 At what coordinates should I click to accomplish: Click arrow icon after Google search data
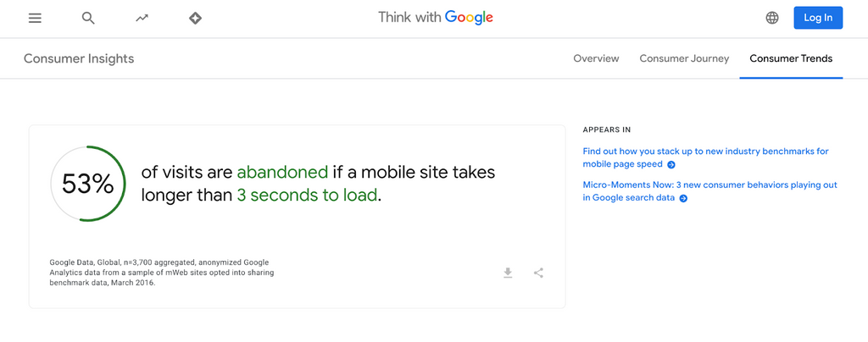tap(683, 198)
